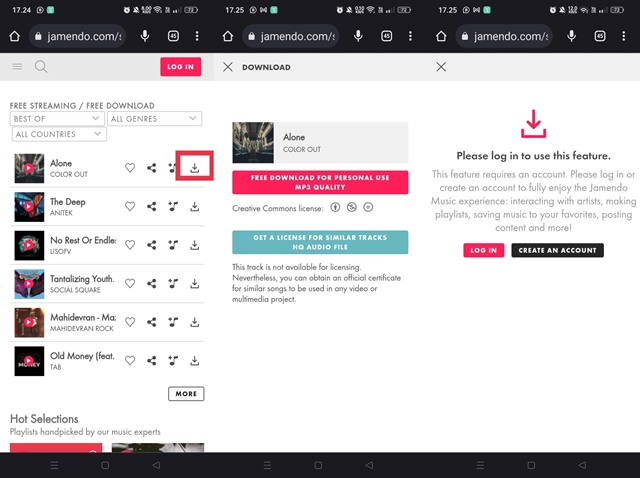Image resolution: width=640 pixels, height=478 pixels.
Task: Like the track Alone with heart icon
Action: [x=130, y=168]
